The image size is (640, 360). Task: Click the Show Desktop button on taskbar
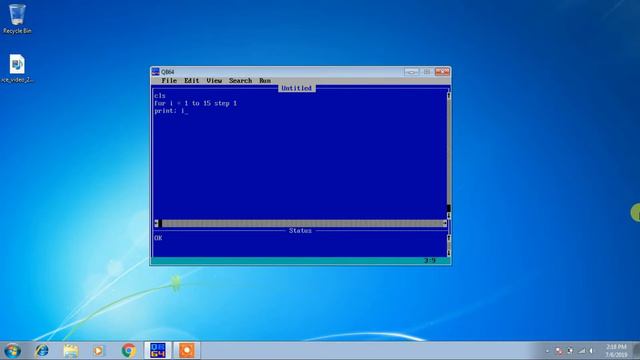click(636, 351)
